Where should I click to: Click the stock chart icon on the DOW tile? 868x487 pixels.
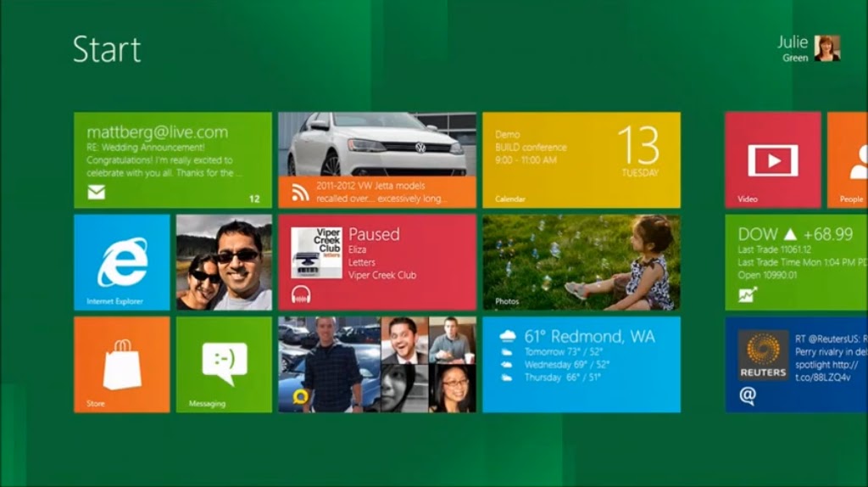click(x=748, y=294)
